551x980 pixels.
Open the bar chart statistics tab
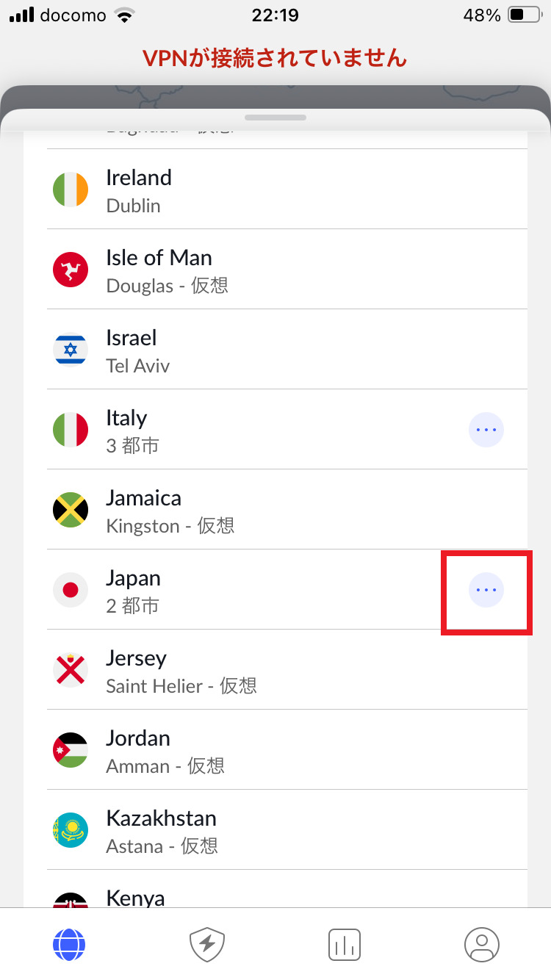pyautogui.click(x=344, y=944)
